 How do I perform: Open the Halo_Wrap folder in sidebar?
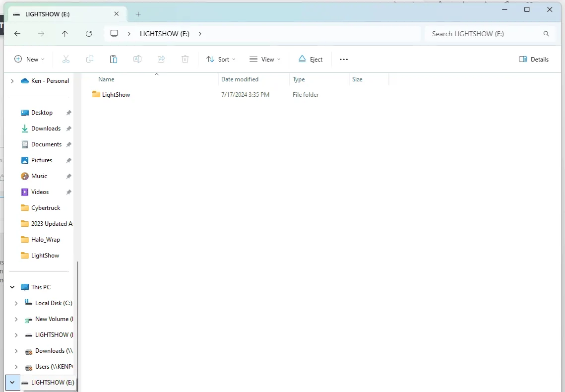(46, 239)
